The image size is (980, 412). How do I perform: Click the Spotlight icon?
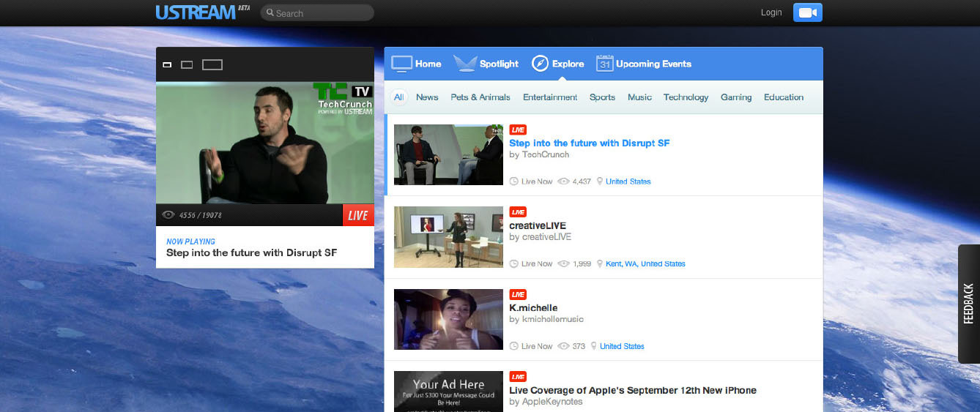pos(465,64)
